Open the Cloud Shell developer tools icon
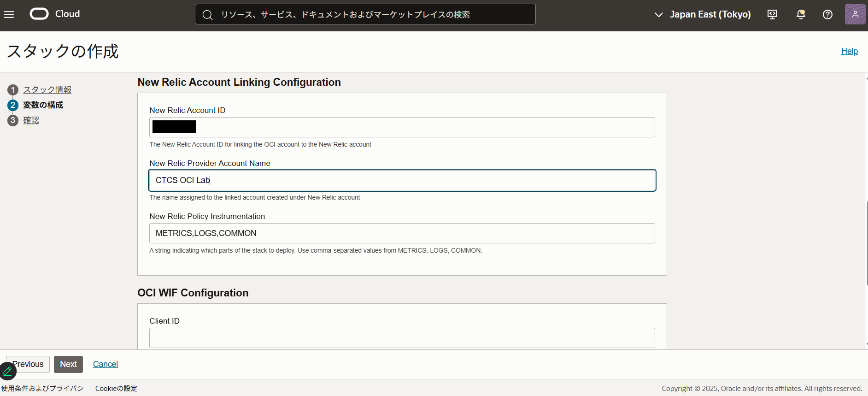The height and width of the screenshot is (396, 868). pos(773,14)
